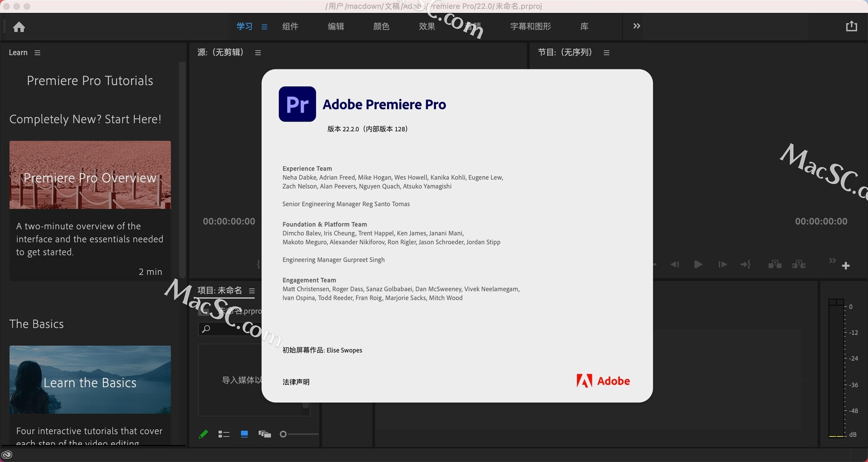The image size is (868, 462).
Task: Click the 版本 22.2.0 version text
Action: [x=368, y=129]
